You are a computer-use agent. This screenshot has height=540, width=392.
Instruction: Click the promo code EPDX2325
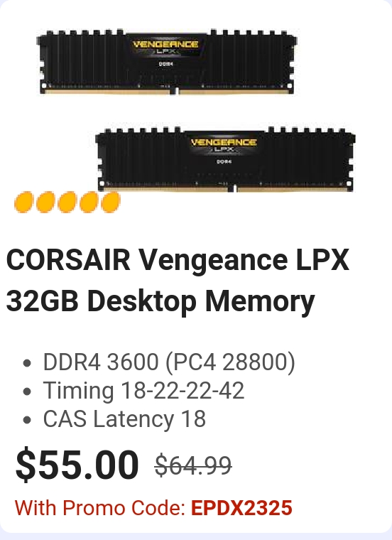coord(241,508)
